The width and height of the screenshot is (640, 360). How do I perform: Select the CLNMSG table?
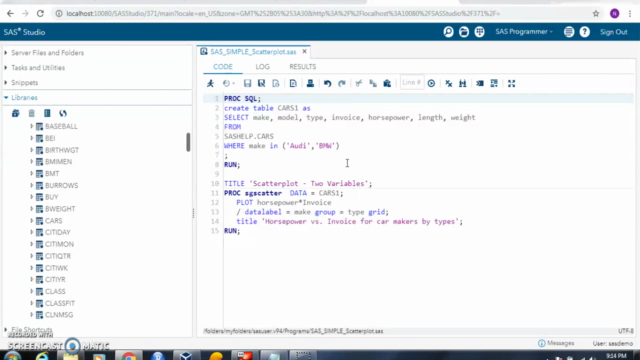[59, 315]
